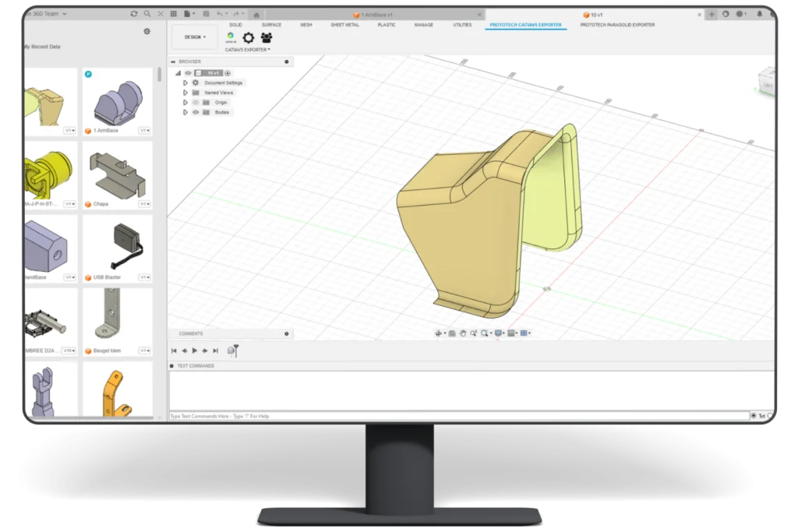Click the search icon in the data panel
This screenshot has width=798, height=532.
point(147,13)
